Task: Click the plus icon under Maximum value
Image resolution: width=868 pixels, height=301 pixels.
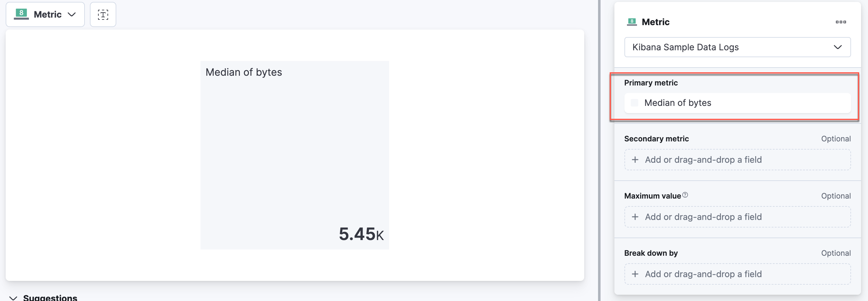Action: (635, 217)
